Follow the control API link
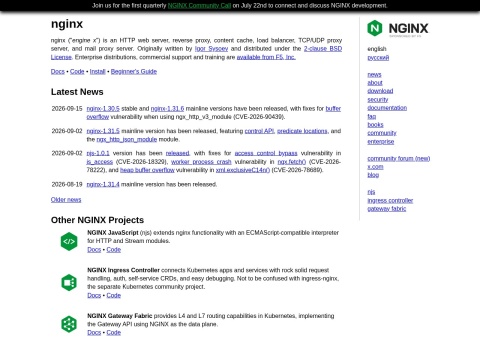The width and height of the screenshot is (480, 360). [259, 131]
